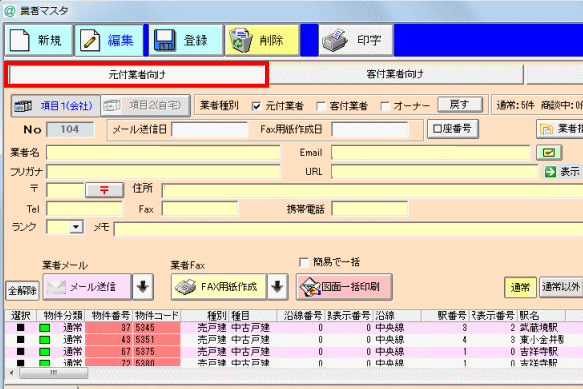Screen dimensions: 583x389
Task: Click the horizontal scrollbar thumb
Action: [x=54, y=373]
